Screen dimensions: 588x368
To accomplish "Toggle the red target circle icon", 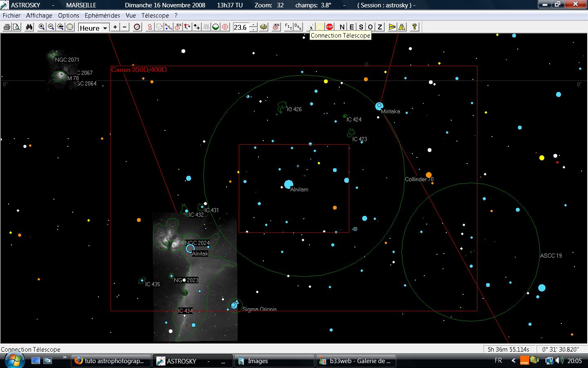I will click(x=225, y=27).
